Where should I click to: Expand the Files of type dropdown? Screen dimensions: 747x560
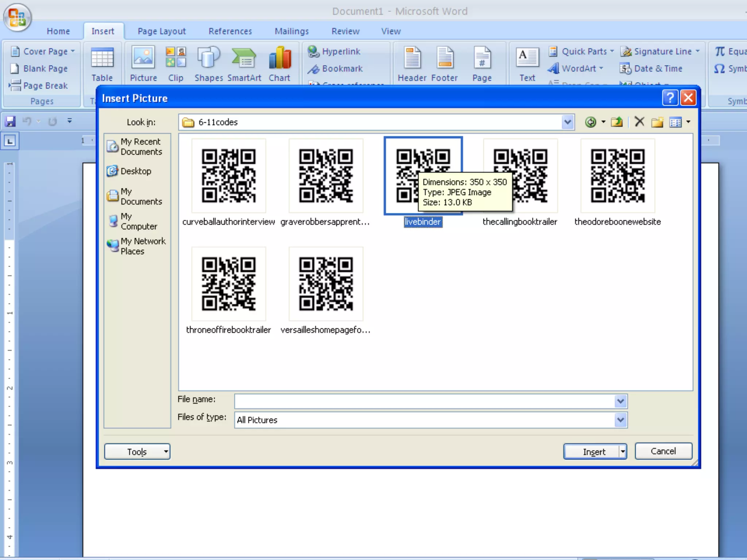point(620,420)
